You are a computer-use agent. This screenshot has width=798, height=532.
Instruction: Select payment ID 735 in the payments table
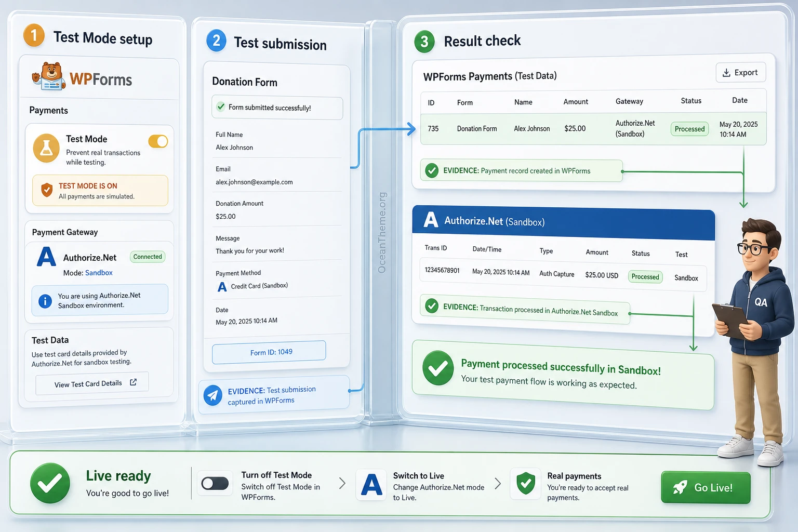tap(433, 128)
